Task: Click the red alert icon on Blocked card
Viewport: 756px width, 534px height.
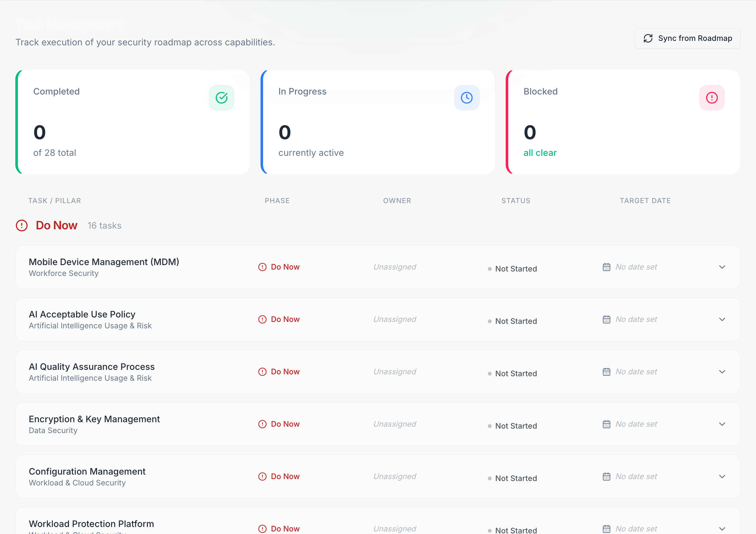Action: pyautogui.click(x=712, y=98)
